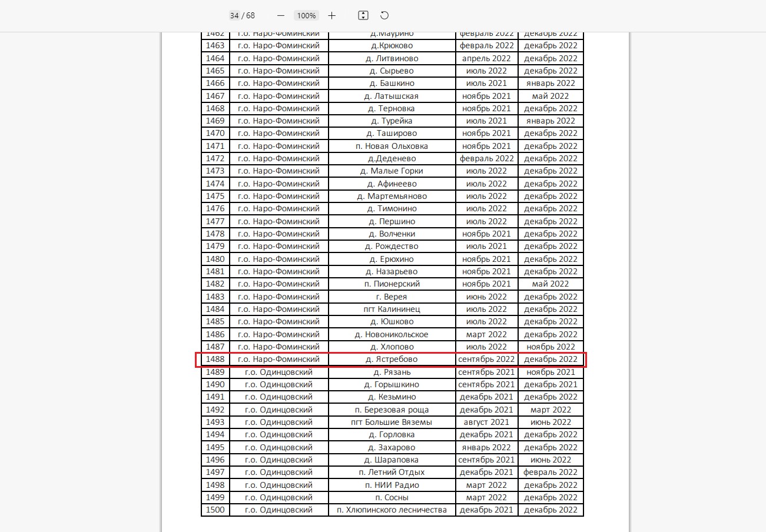The height and width of the screenshot is (532, 766).
Task: Select "д. Латышская" cell
Action: 392,96
